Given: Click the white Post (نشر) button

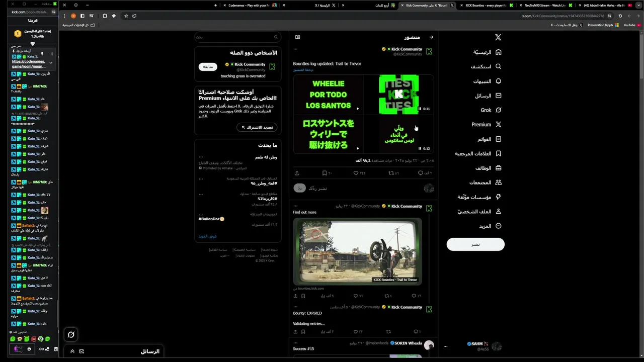Looking at the screenshot, I should tap(475, 244).
